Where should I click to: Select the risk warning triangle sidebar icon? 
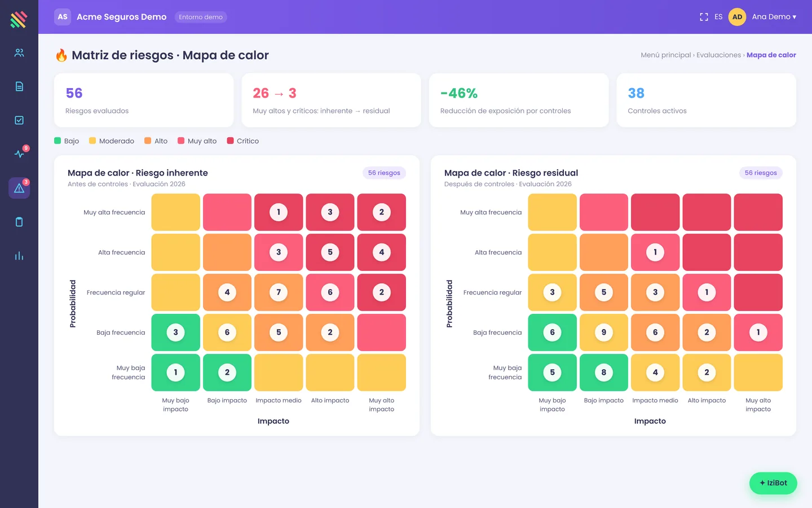[x=19, y=188]
